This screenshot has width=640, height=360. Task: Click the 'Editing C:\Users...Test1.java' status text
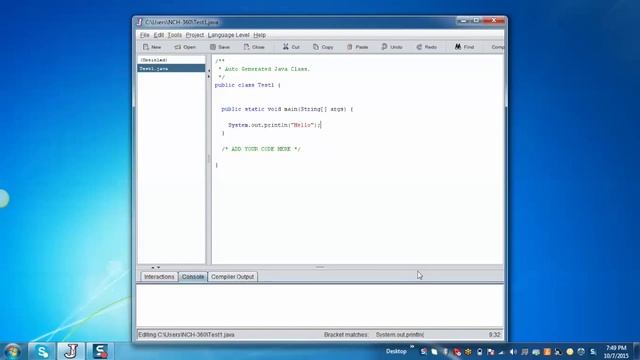(187, 335)
